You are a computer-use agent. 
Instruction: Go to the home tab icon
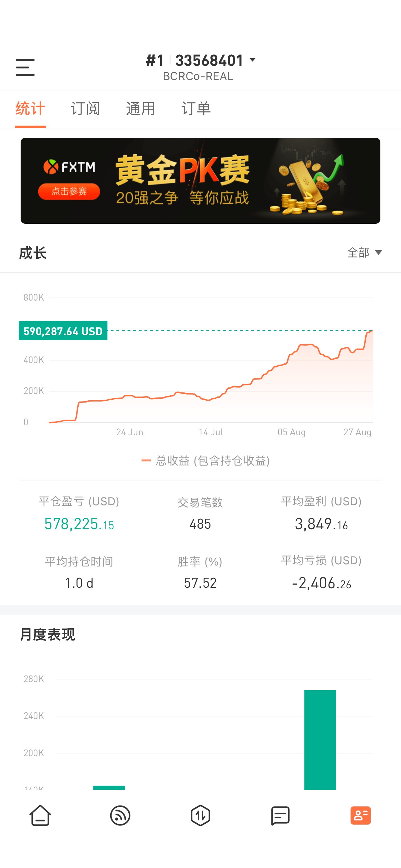click(x=40, y=816)
